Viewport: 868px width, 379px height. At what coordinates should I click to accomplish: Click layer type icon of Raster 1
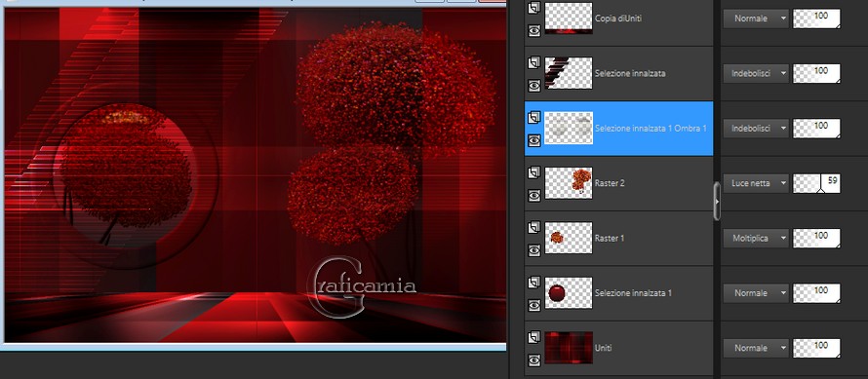pyautogui.click(x=533, y=228)
